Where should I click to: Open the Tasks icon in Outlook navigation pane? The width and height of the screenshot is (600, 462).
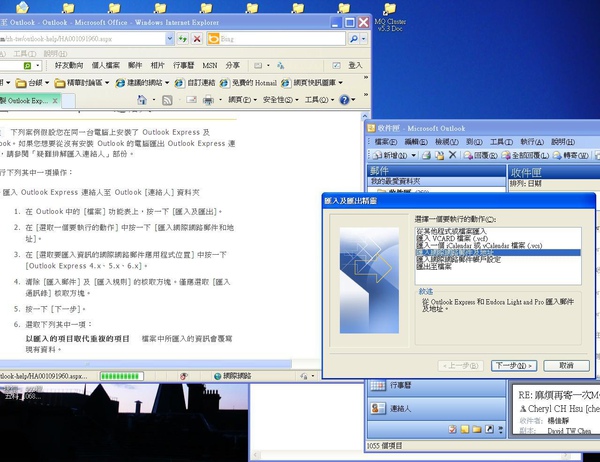coord(453,429)
